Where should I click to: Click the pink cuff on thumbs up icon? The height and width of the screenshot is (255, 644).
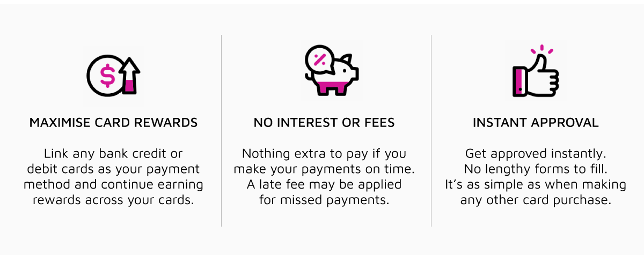[x=519, y=81]
